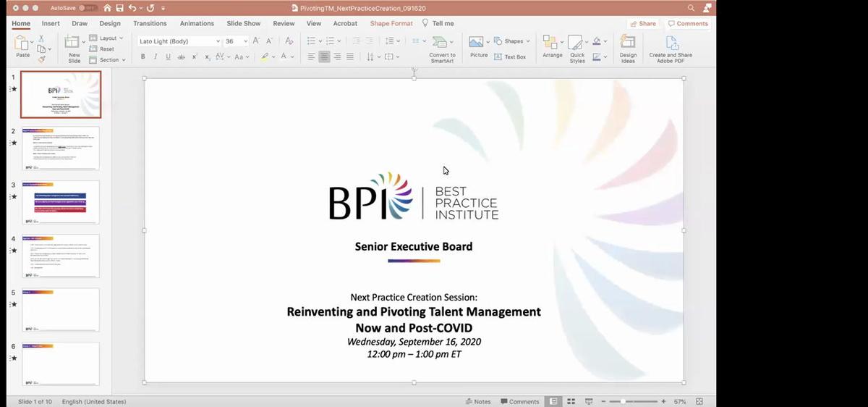Click the Comments button at top right

[688, 23]
